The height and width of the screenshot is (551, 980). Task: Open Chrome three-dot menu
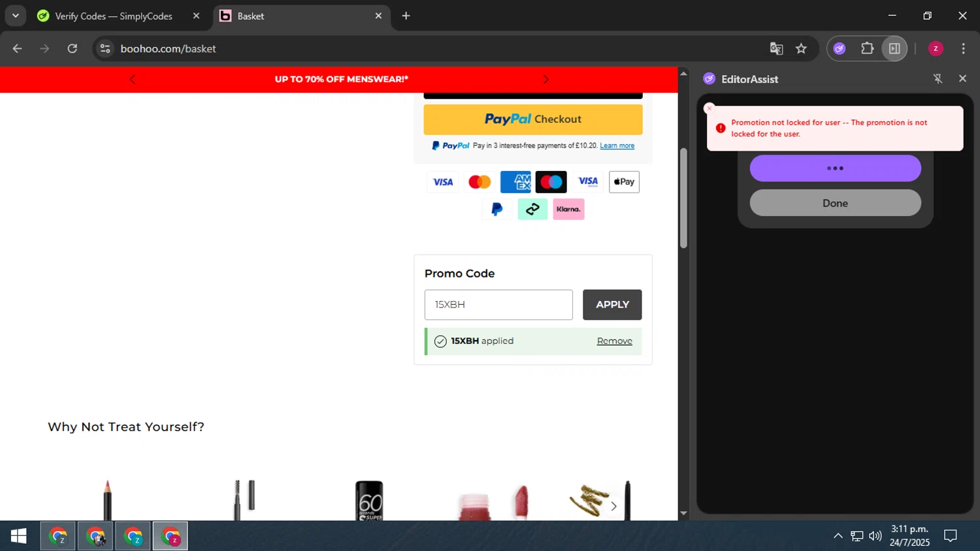[x=963, y=48]
